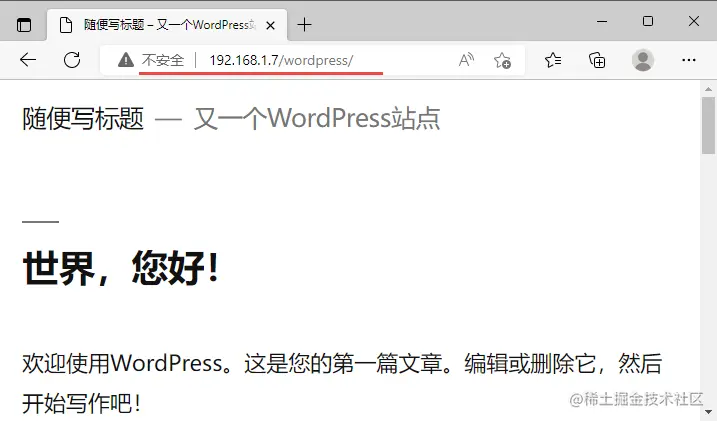Viewport: 717px width, 421px height.
Task: Minimize the browser window
Action: tap(602, 21)
